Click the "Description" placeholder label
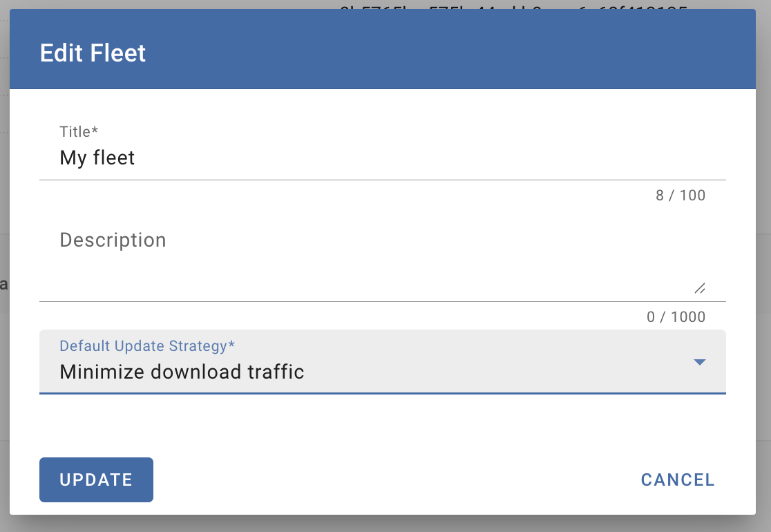771x532 pixels. coord(113,240)
